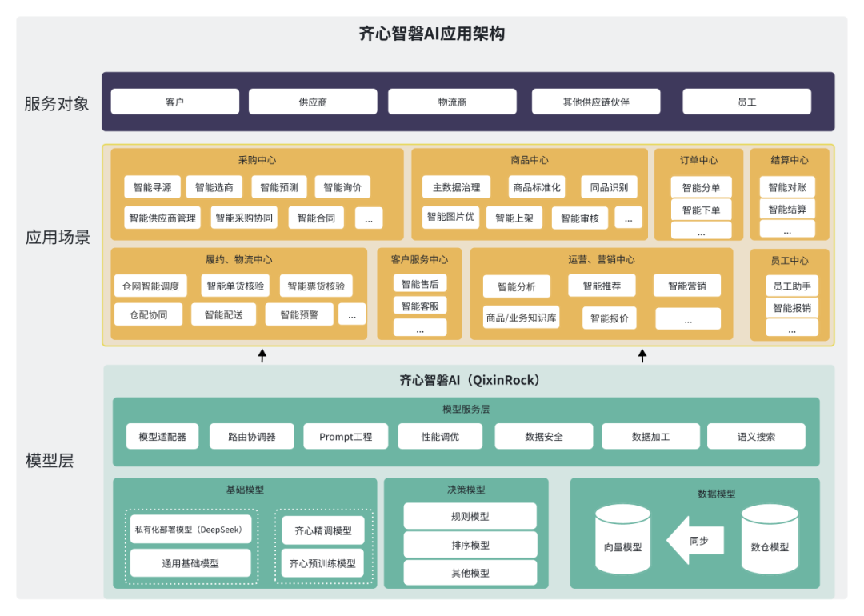Click the 智能选商 item

[214, 187]
